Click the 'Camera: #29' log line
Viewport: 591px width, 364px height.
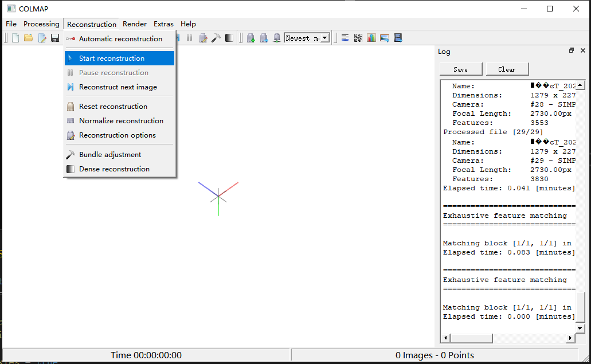coord(514,161)
